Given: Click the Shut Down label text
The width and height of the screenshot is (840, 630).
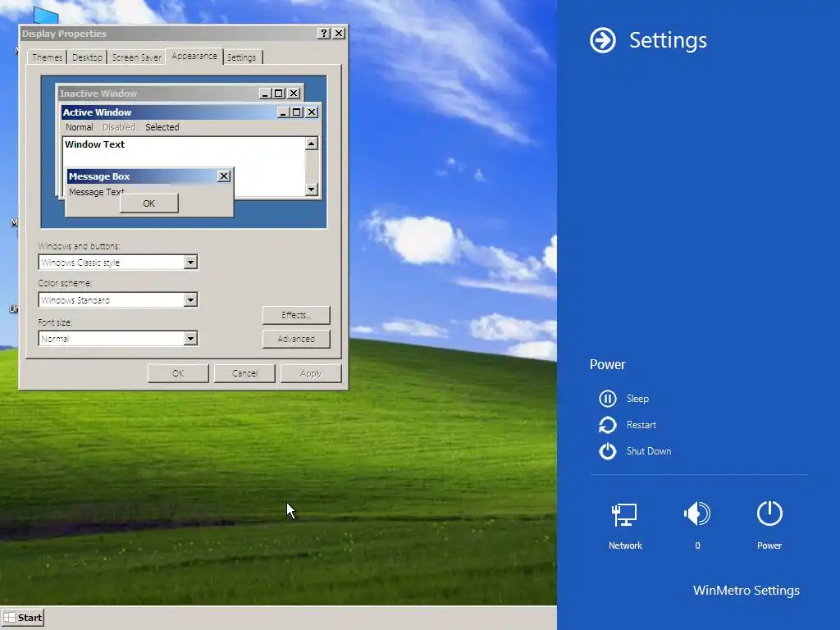Looking at the screenshot, I should (649, 451).
